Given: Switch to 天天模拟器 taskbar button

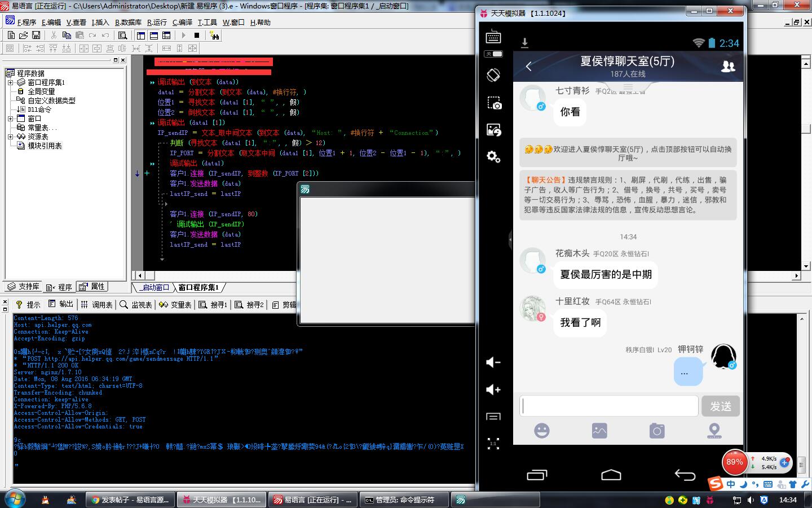Looking at the screenshot, I should tap(221, 500).
